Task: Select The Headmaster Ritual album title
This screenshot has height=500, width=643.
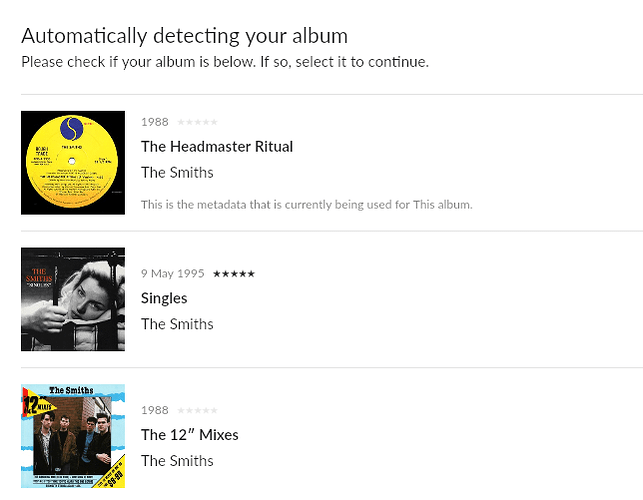Action: (x=217, y=146)
